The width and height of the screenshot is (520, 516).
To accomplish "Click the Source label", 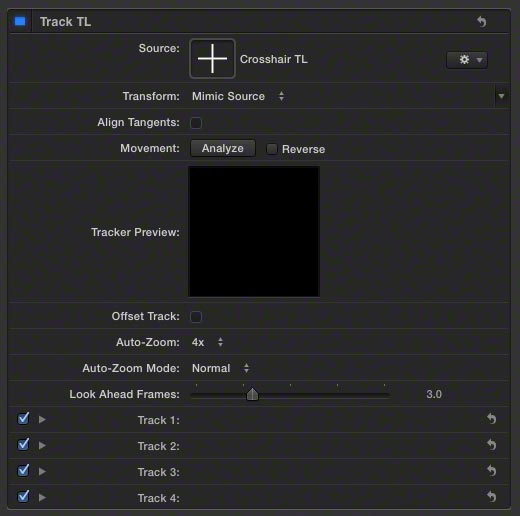I will 159,48.
